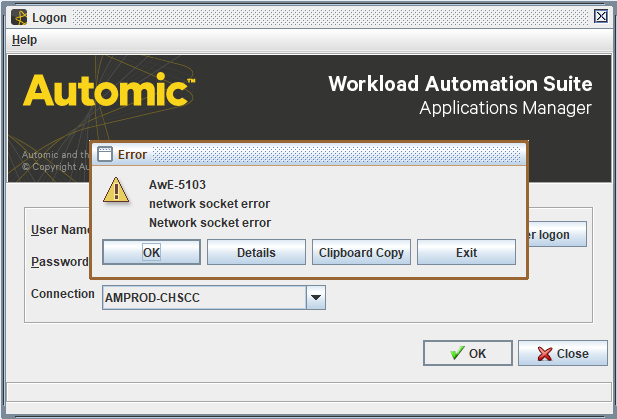617x419 pixels.
Task: Click the User Name label
Action: [x=60, y=230]
